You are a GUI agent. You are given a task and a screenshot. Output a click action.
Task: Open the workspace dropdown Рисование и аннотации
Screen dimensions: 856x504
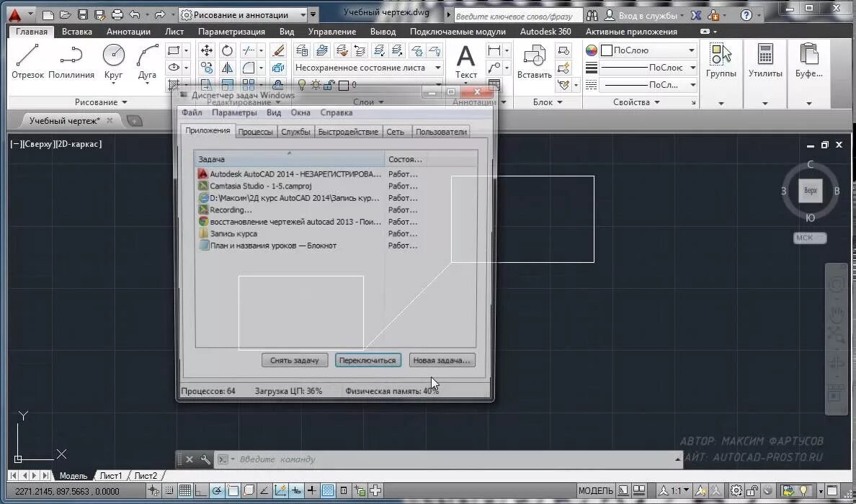(244, 14)
